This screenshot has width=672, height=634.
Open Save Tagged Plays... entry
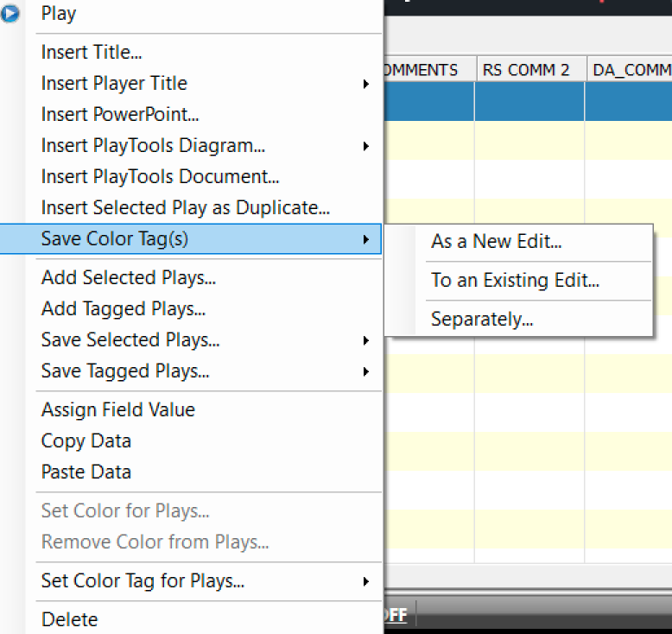125,371
